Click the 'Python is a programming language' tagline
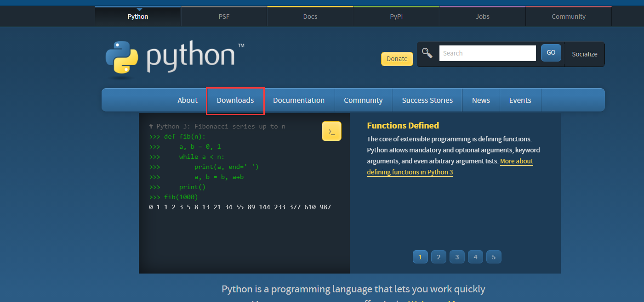644x302 pixels. [353, 289]
